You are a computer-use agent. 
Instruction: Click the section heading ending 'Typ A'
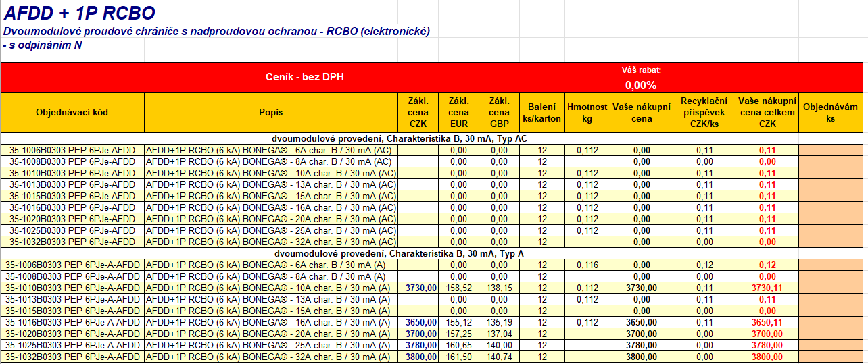click(399, 253)
